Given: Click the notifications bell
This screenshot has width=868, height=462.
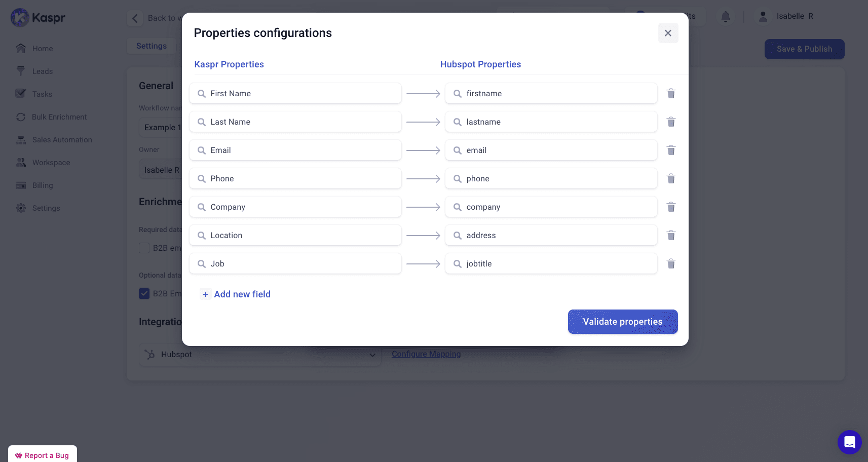Looking at the screenshot, I should point(725,16).
